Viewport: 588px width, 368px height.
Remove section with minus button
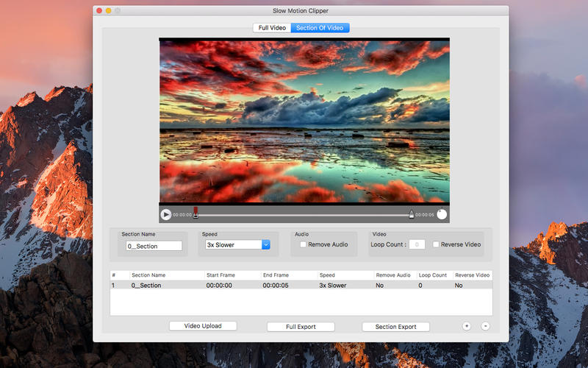(x=485, y=326)
